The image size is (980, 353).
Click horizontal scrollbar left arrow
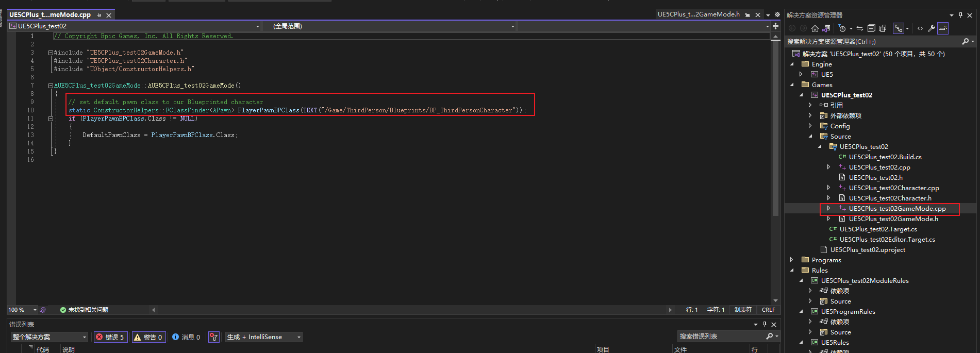153,310
